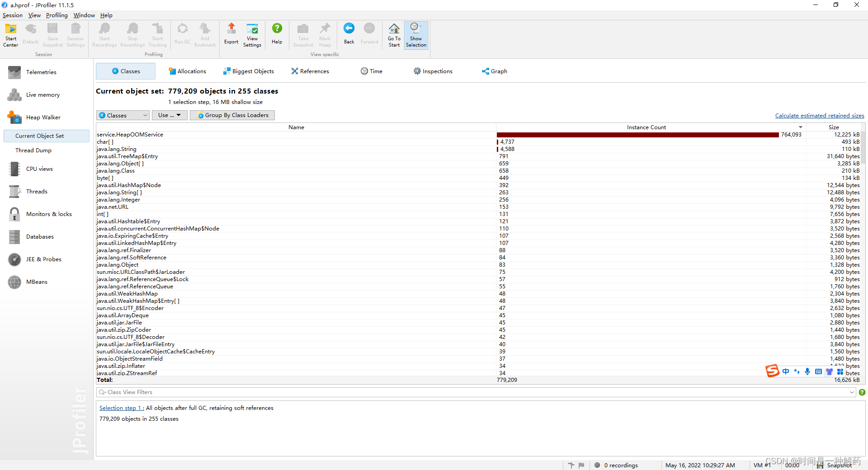
Task: Switch to the Biggest Objects tab
Action: pyautogui.click(x=249, y=71)
